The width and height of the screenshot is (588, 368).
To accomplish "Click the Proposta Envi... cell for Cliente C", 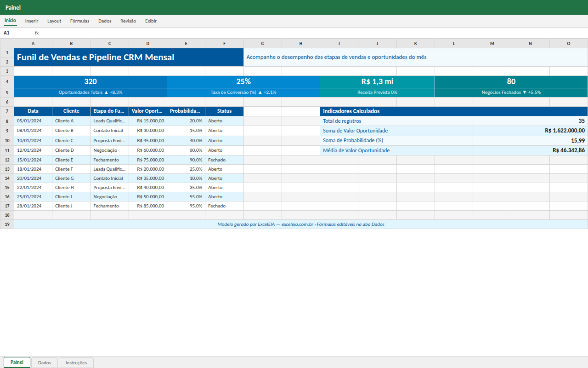I will click(x=109, y=141).
